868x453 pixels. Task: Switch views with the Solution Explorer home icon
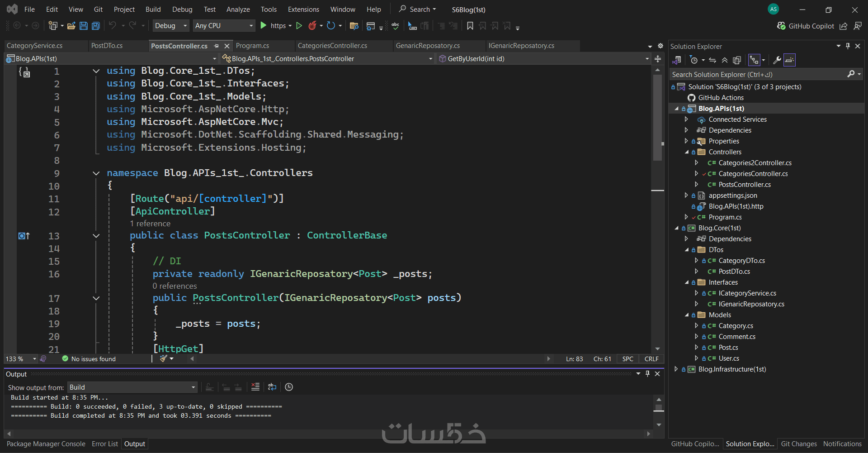click(x=677, y=60)
